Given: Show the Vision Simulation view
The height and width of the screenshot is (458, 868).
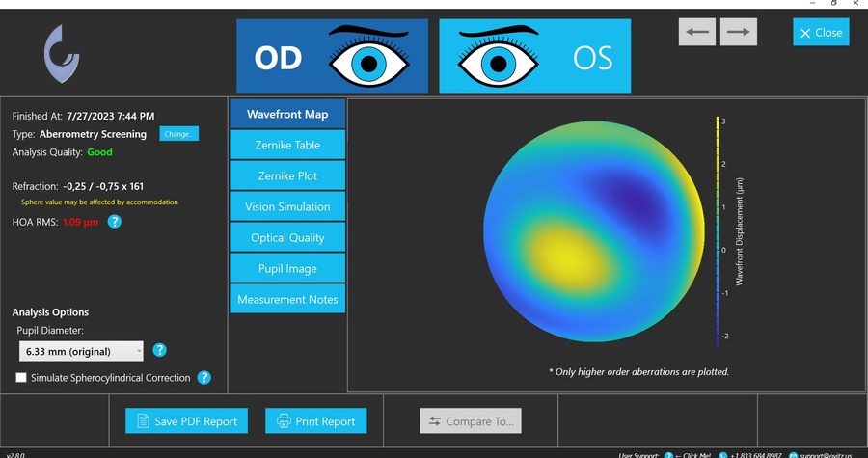Looking at the screenshot, I should (287, 206).
